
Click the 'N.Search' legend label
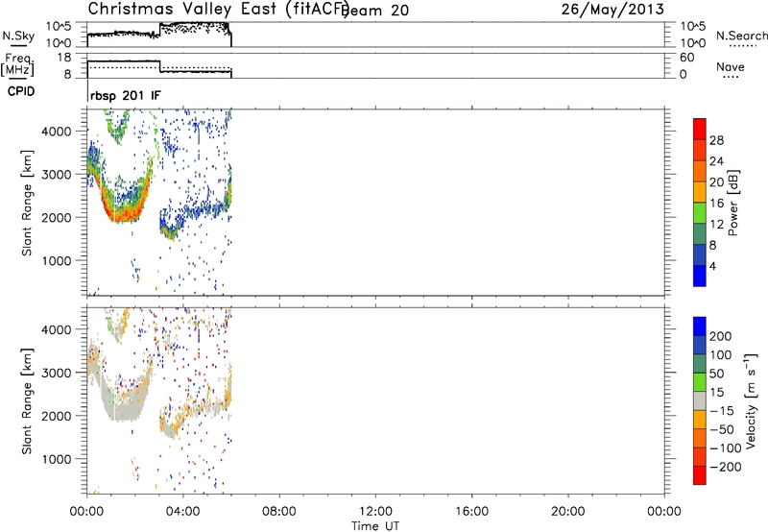coord(742,36)
